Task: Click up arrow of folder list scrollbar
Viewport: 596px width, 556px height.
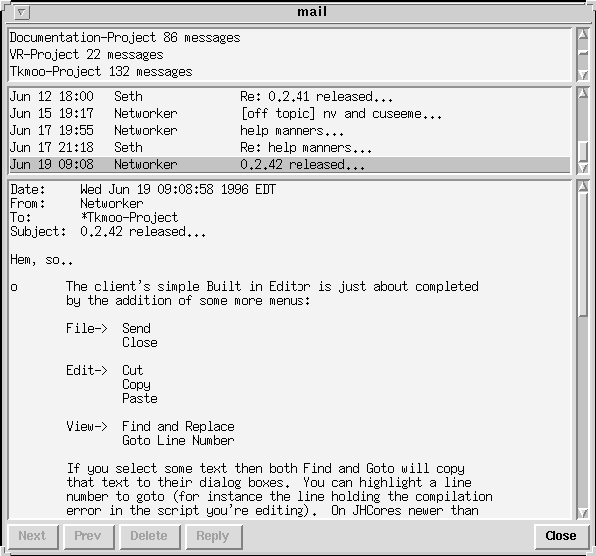Action: pyautogui.click(x=583, y=35)
